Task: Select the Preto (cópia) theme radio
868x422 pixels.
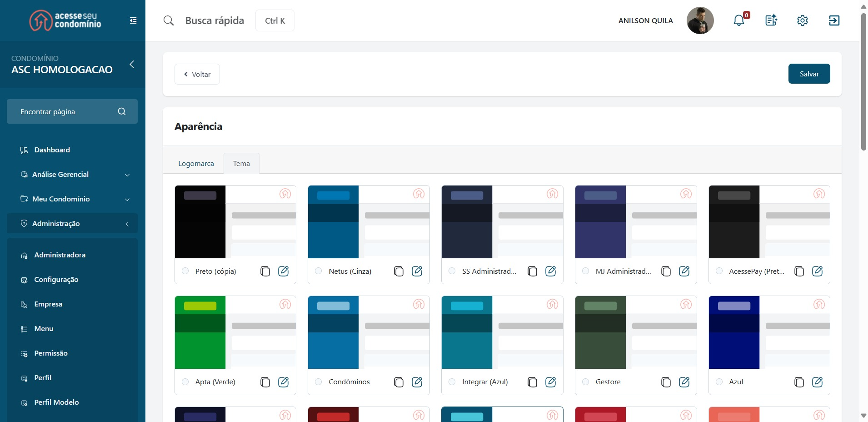Action: (185, 271)
